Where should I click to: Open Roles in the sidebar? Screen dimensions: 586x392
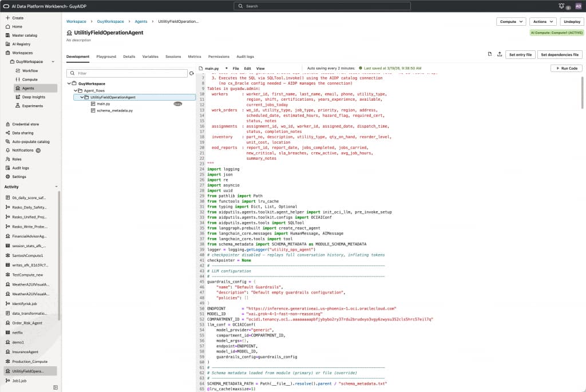click(14, 159)
